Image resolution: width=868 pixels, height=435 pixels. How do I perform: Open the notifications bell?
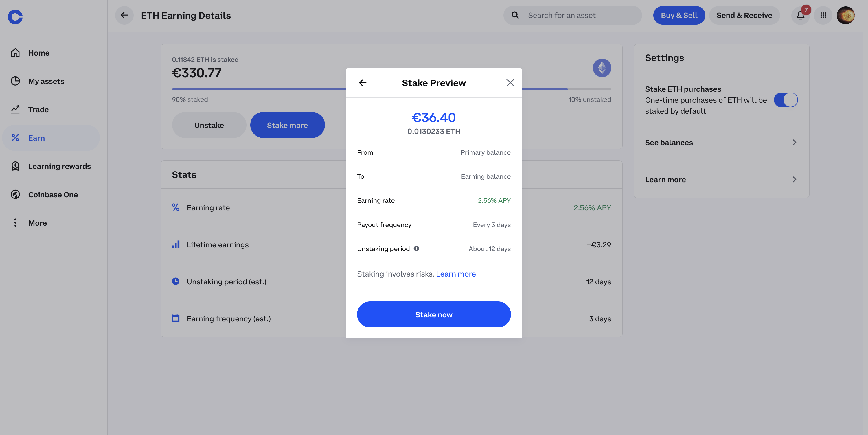tap(800, 16)
